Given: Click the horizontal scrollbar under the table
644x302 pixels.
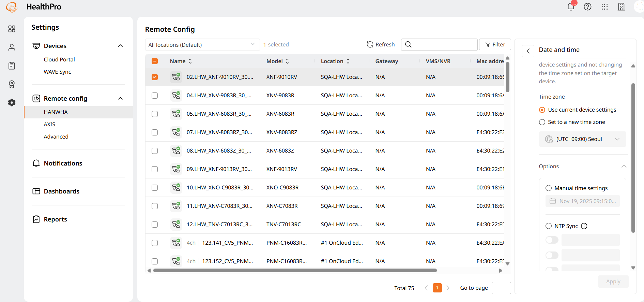Looking at the screenshot, I should pyautogui.click(x=295, y=271).
